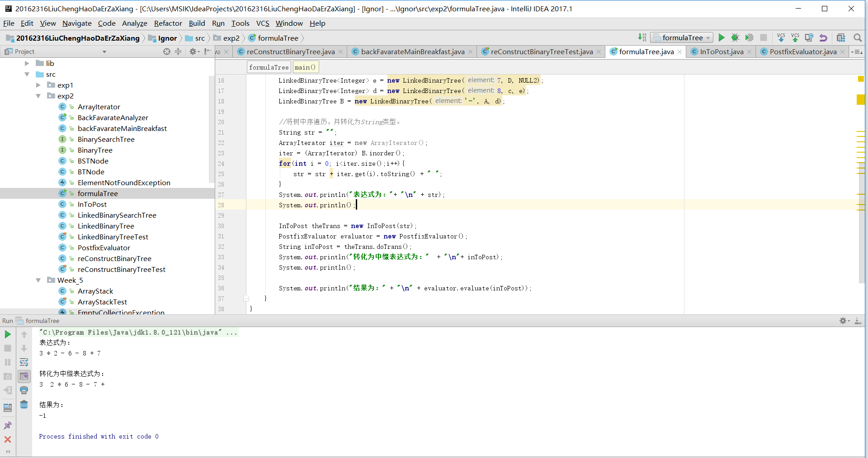Viewport: 868px width, 458px height.
Task: Click the Project tree scrollbar
Action: coord(212,129)
